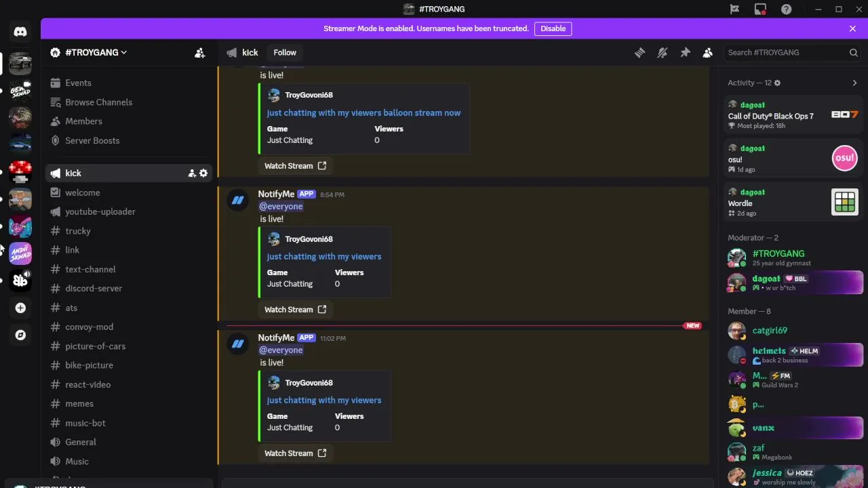Click Watch Stream under balloon stream message
Viewport: 868px width, 488px height.
coord(296,165)
